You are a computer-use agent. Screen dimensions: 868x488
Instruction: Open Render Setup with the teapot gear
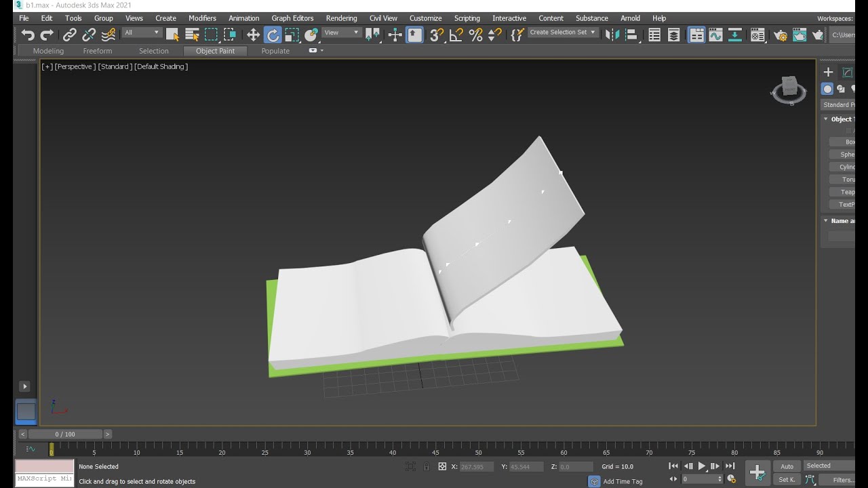[x=781, y=35]
